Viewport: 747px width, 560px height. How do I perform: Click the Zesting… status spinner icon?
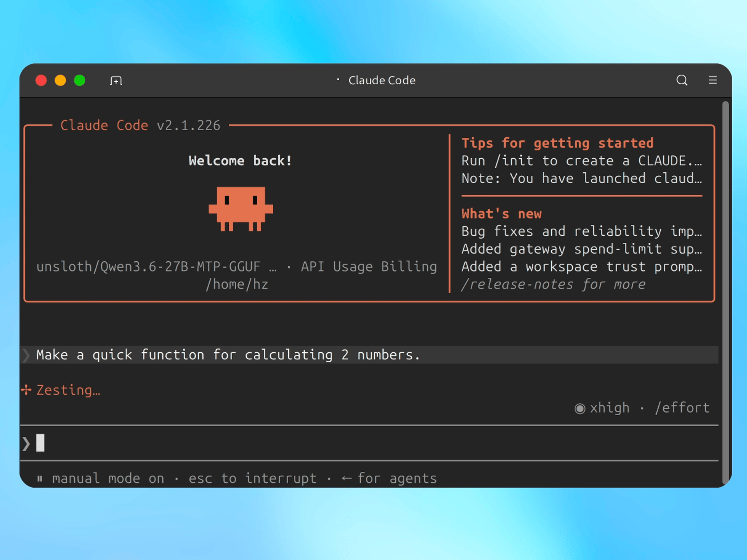[26, 390]
